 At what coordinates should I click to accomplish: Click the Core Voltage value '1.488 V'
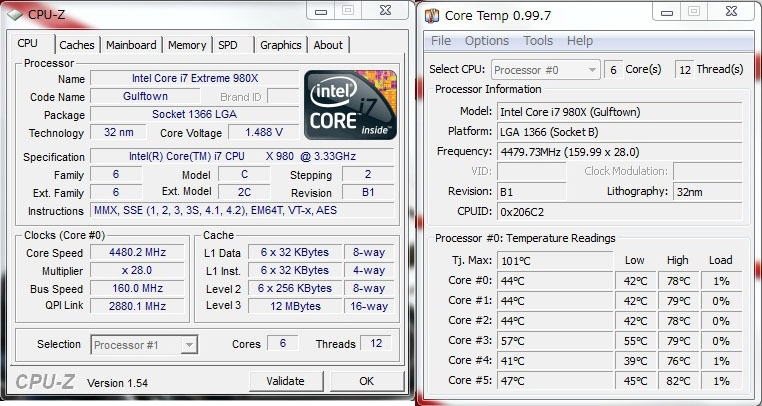click(x=264, y=132)
